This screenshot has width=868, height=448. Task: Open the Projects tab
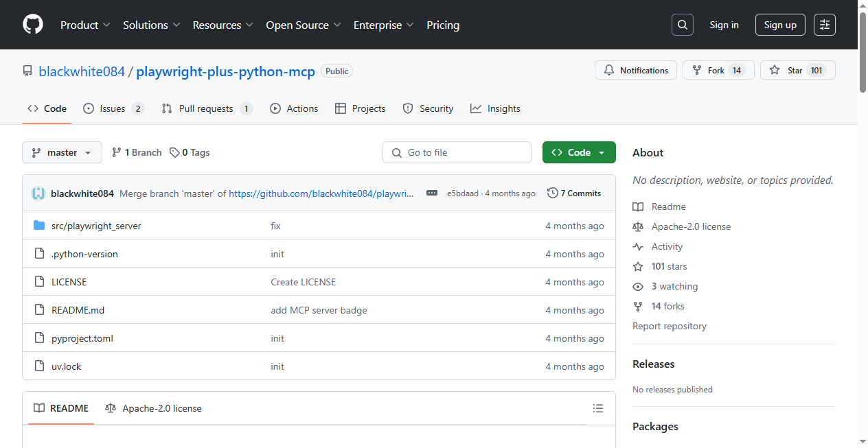(361, 108)
